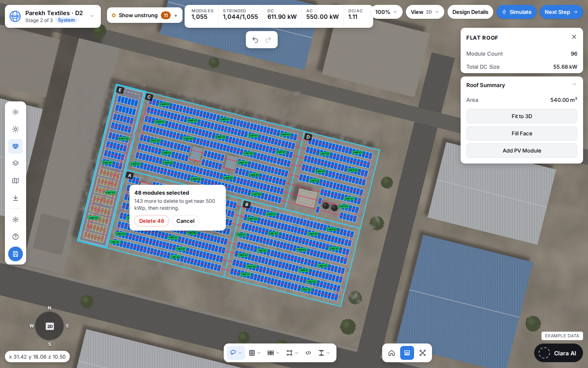Open the layers icon in left sidebar
Viewport: 588px width, 368px height.
16,164
